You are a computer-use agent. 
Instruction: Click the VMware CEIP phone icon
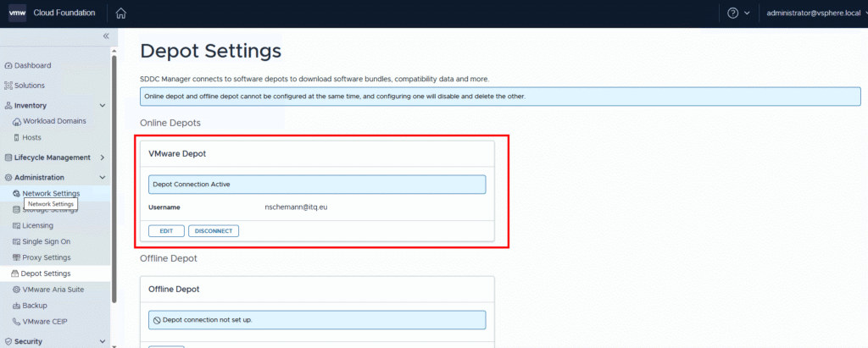point(16,322)
